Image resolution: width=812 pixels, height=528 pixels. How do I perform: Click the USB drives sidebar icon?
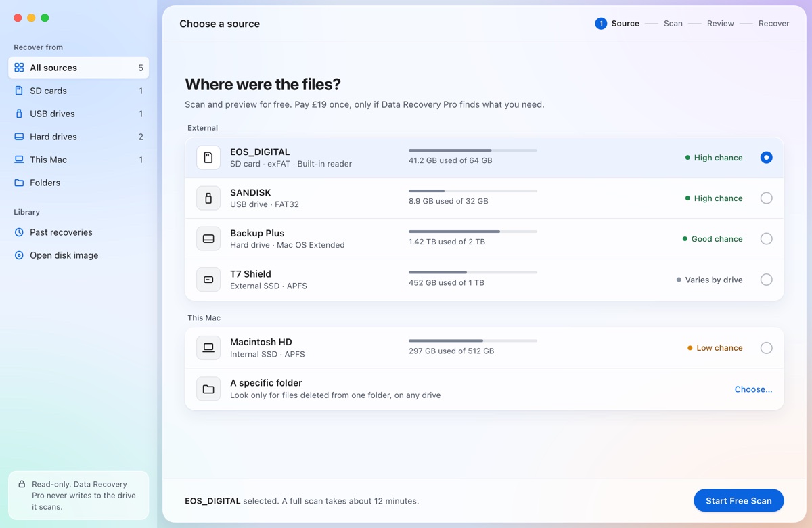pos(19,114)
